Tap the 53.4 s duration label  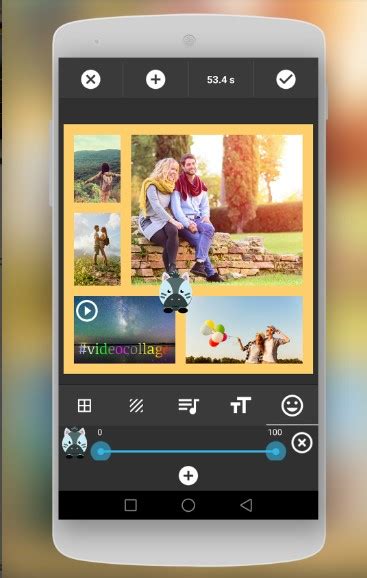click(221, 80)
